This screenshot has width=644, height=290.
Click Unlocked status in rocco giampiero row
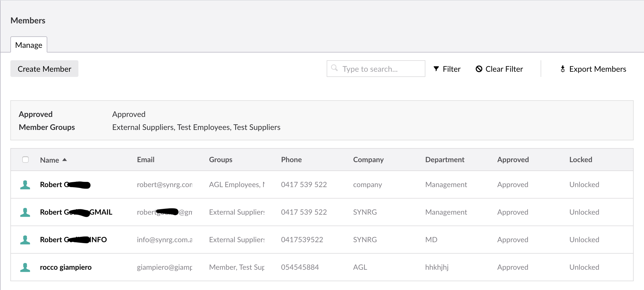[584, 267]
